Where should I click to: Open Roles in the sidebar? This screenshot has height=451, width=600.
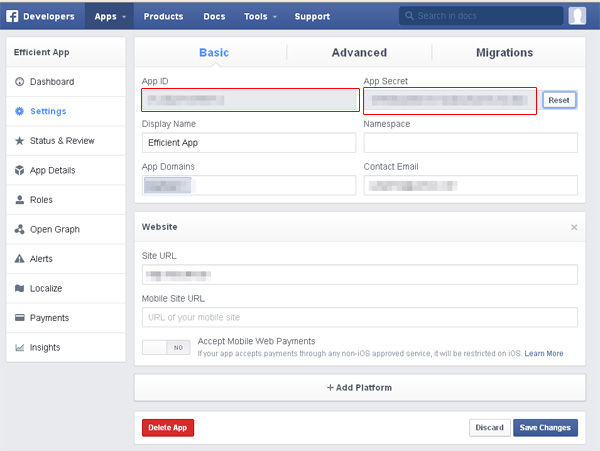[66, 199]
